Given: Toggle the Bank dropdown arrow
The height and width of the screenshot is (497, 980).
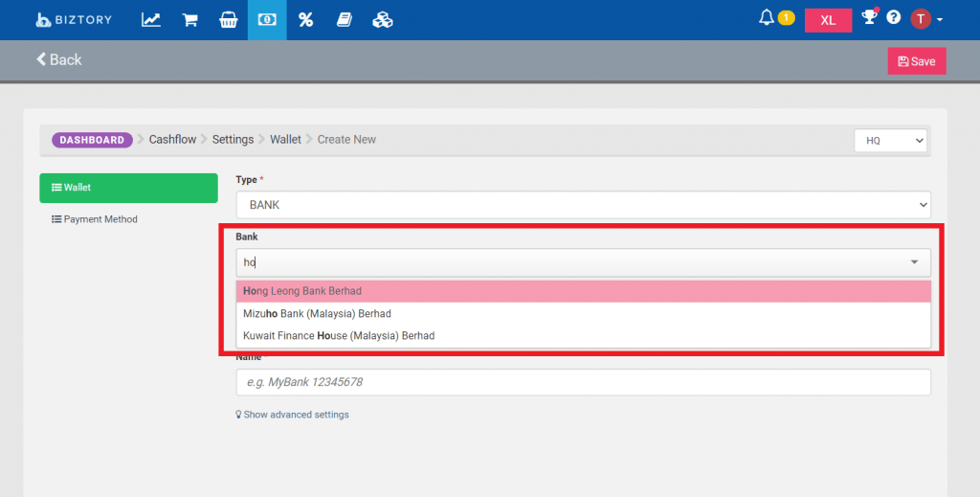Looking at the screenshot, I should 914,262.
